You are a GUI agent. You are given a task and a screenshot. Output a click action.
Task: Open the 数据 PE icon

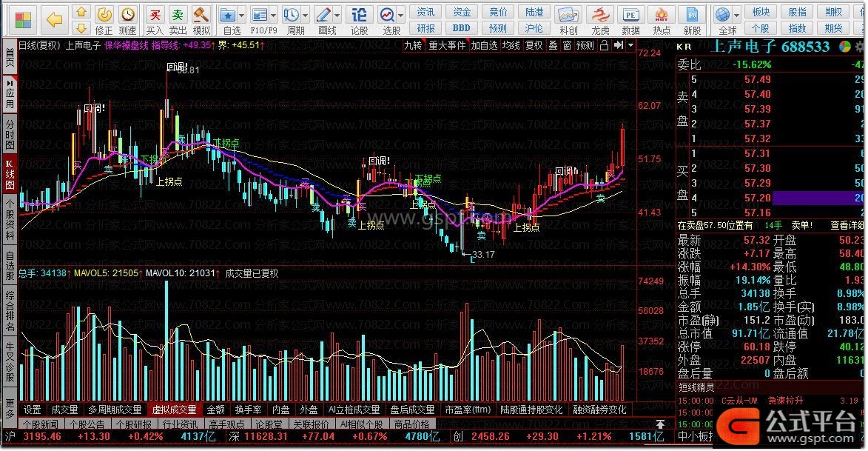[630, 14]
